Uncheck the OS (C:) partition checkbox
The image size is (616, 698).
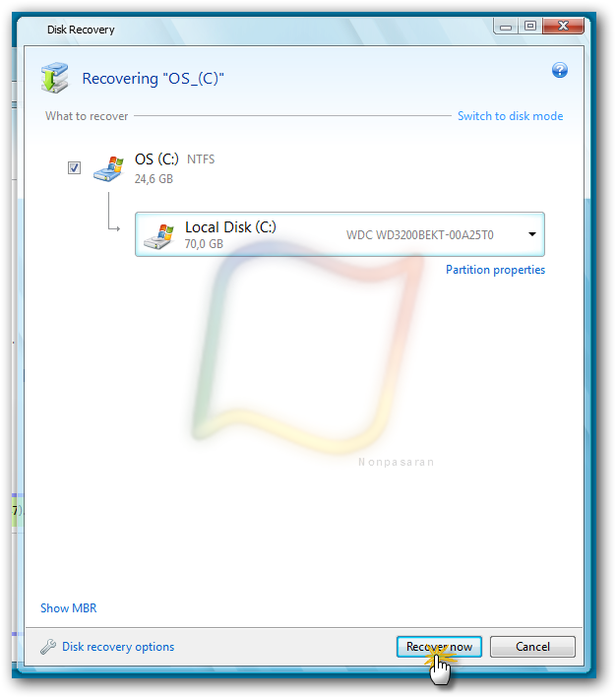(x=75, y=167)
